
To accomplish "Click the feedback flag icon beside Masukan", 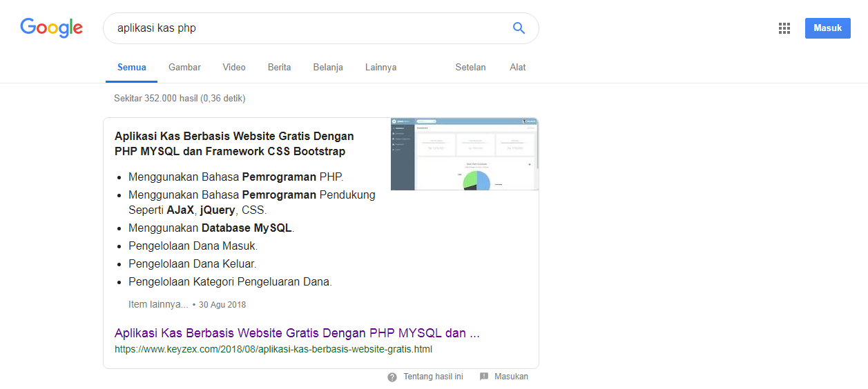I will pos(484,377).
